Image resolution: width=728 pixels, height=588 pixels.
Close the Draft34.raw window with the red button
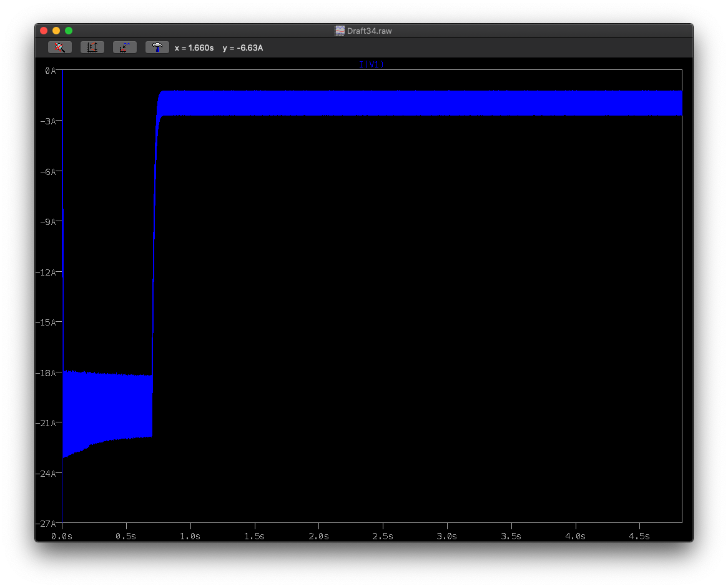point(44,31)
